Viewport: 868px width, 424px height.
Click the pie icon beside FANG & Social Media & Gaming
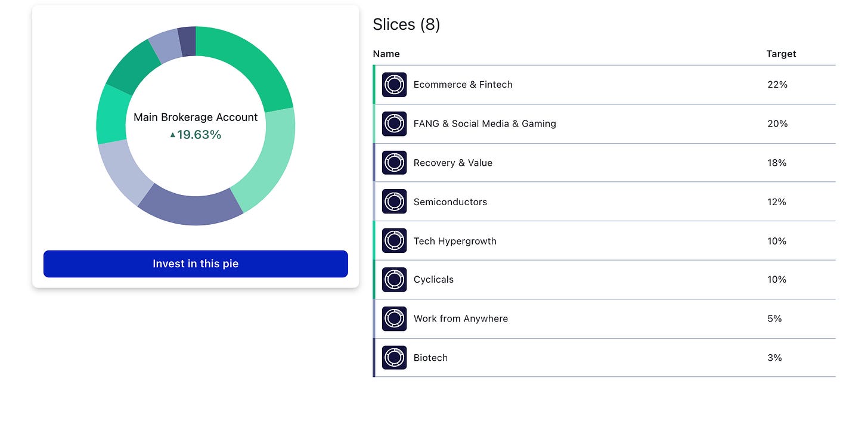(394, 123)
